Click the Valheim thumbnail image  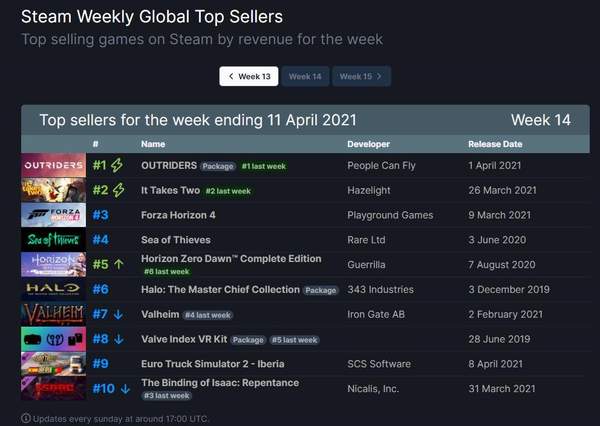point(53,315)
